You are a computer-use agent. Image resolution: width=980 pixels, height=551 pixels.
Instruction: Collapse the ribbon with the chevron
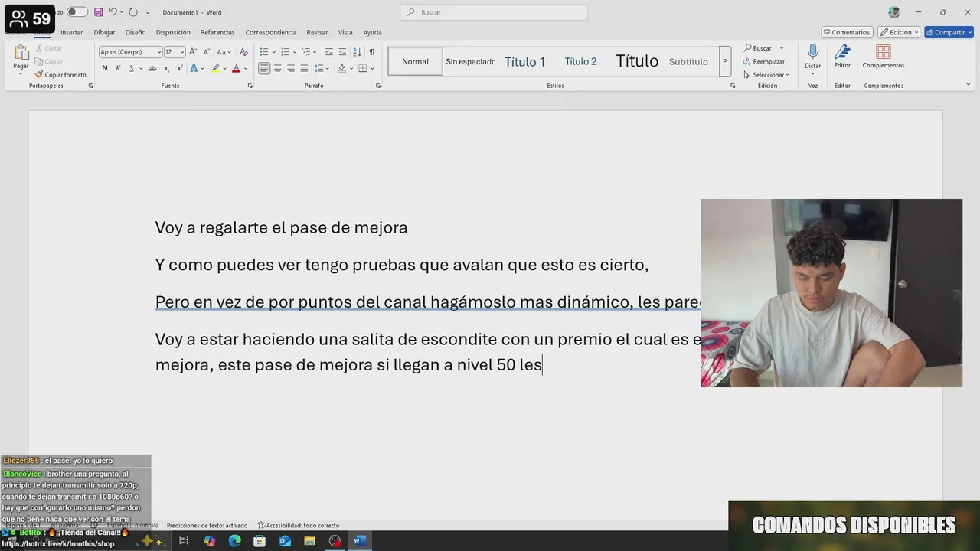click(968, 85)
